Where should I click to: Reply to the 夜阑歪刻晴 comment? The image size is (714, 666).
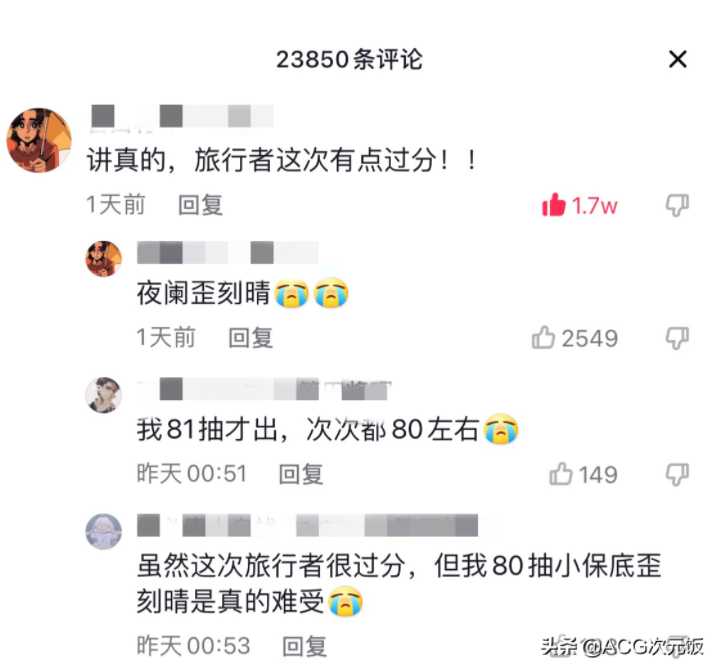[x=250, y=338]
